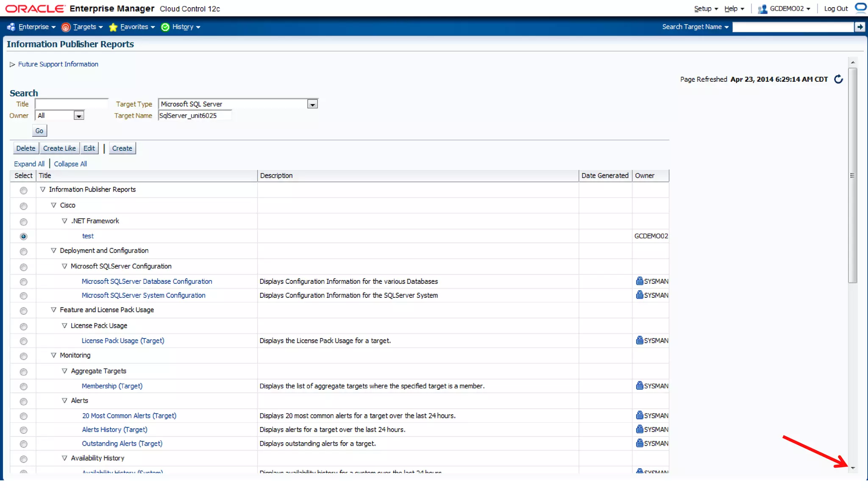Image resolution: width=868 pixels, height=488 pixels.
Task: Click the Targets bullseye icon
Action: [66, 27]
